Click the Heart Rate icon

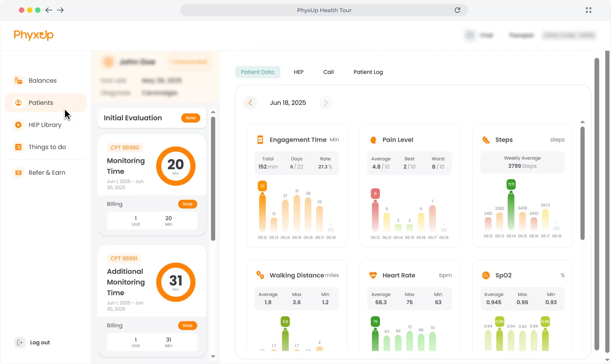pos(373,275)
